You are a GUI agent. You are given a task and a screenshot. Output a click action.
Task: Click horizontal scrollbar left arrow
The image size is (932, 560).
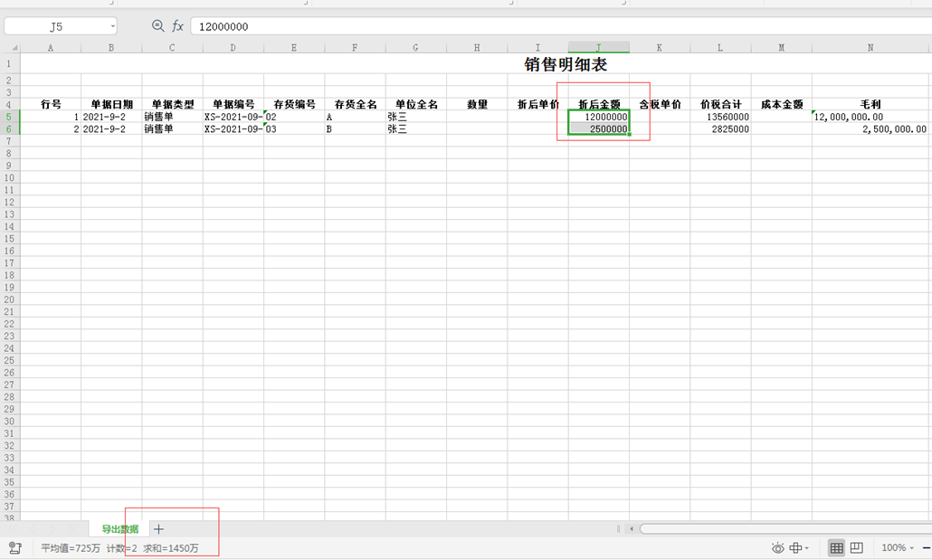point(632,528)
